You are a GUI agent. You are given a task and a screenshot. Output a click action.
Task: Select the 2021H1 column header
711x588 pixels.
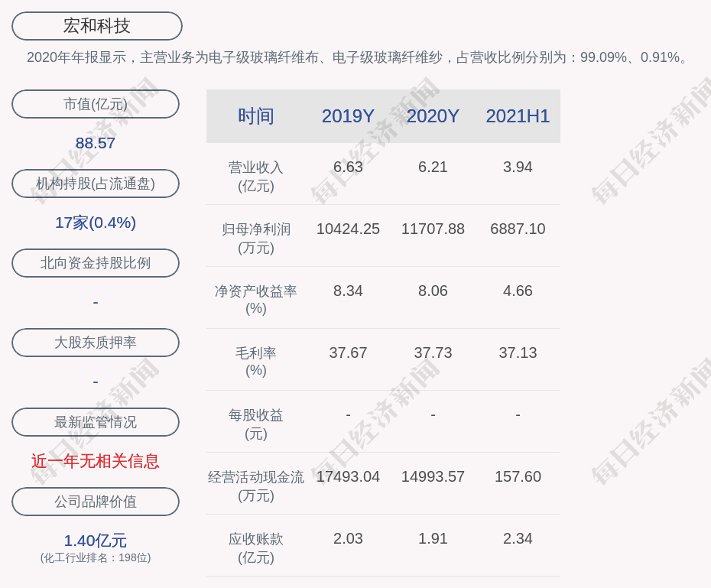[518, 116]
